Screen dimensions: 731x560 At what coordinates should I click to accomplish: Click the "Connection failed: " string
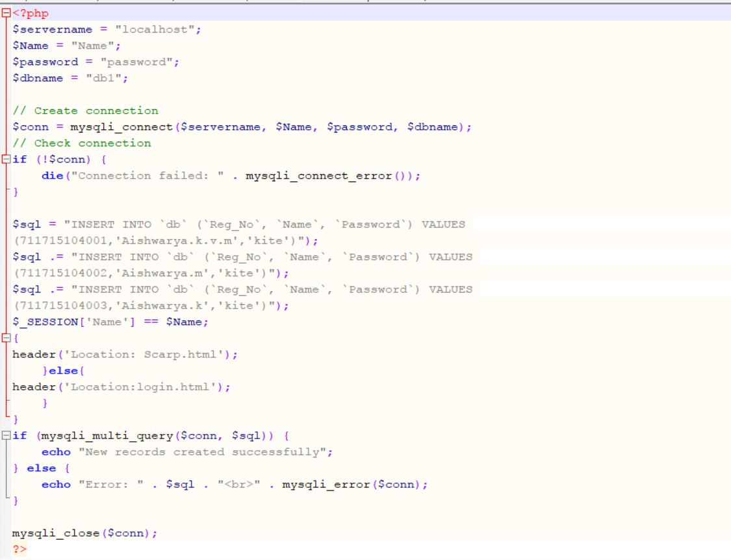[x=147, y=176]
